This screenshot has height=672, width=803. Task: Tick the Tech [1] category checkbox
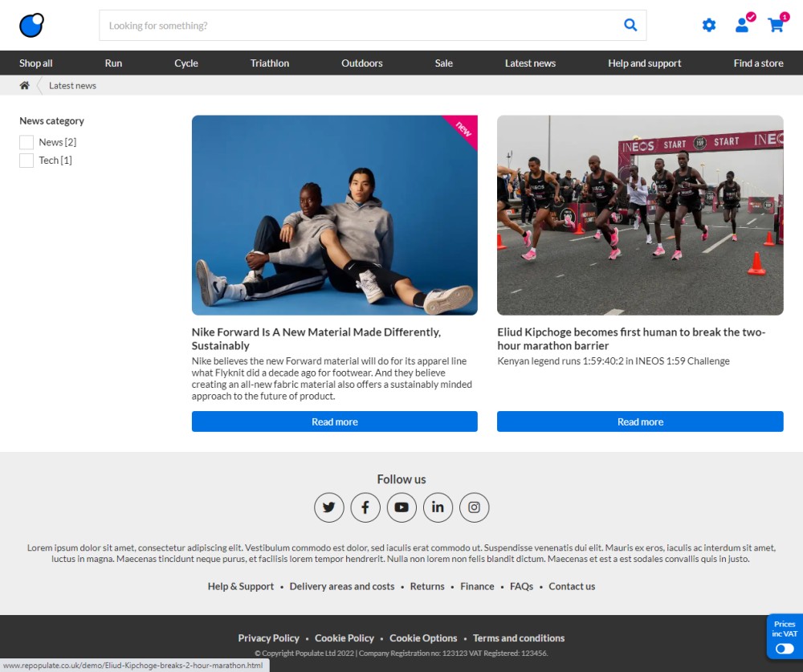[x=26, y=161]
